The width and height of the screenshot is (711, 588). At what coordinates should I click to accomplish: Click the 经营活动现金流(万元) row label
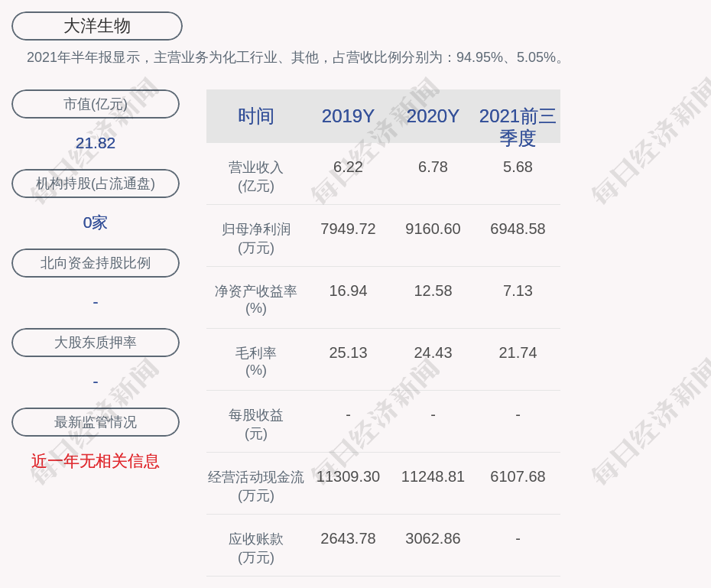click(x=256, y=486)
